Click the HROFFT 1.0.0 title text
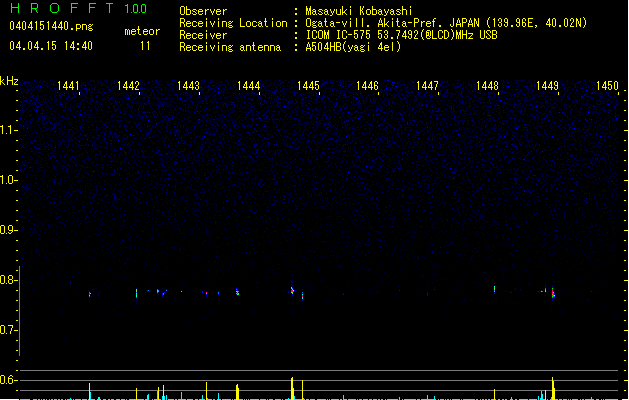This screenshot has height=400, width=629. tap(78, 8)
